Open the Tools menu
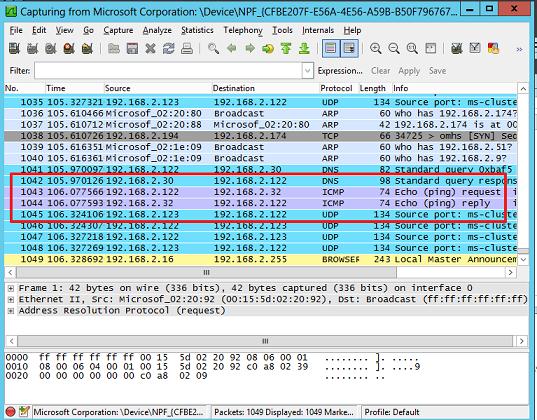Image resolution: width=537 pixels, height=420 pixels. click(x=282, y=30)
